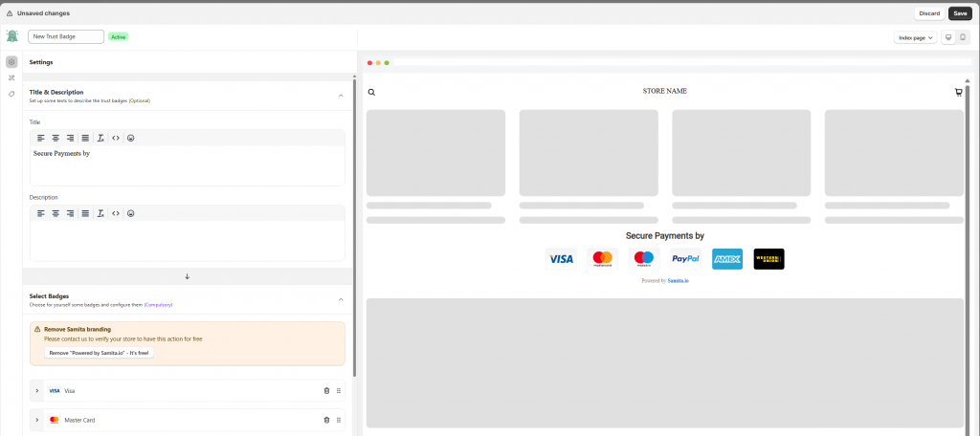Justify the Description text
Screen dimensions: 980x436
85,213
